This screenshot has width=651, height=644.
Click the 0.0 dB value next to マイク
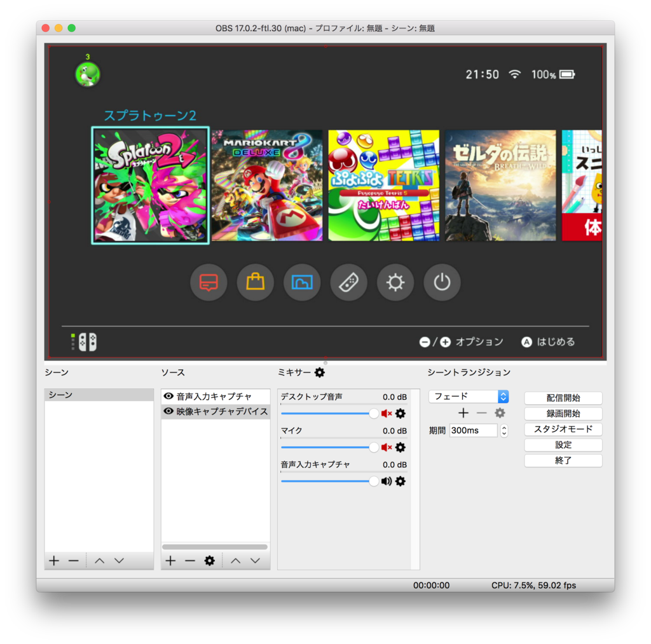[x=394, y=431]
